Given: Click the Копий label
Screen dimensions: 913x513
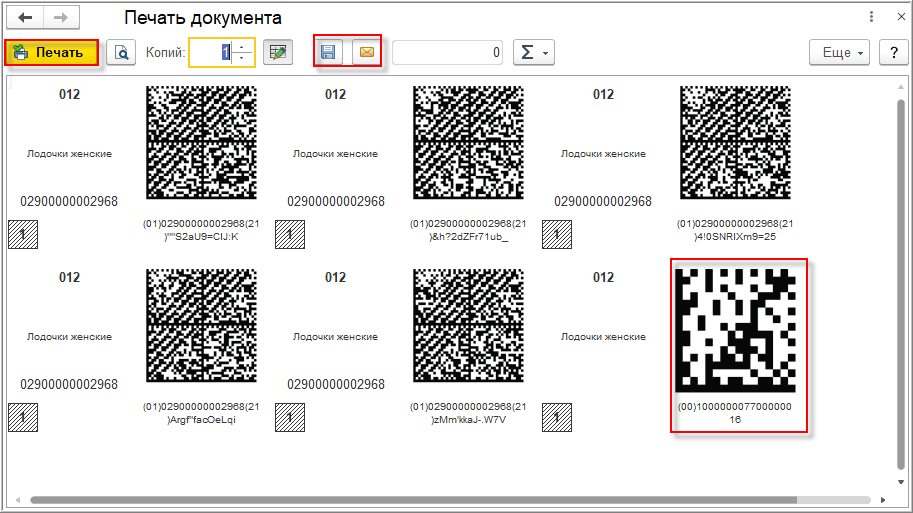Looking at the screenshot, I should click(165, 52).
